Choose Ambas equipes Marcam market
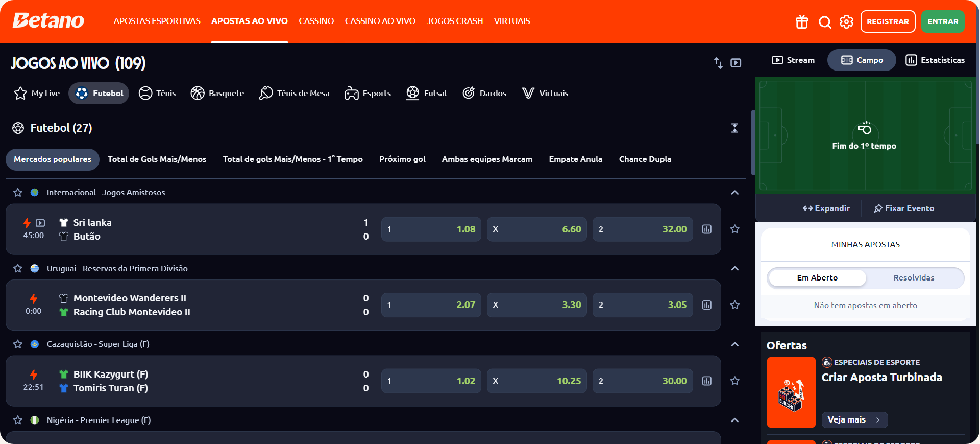Screen dimensions: 980x444 click(487, 159)
